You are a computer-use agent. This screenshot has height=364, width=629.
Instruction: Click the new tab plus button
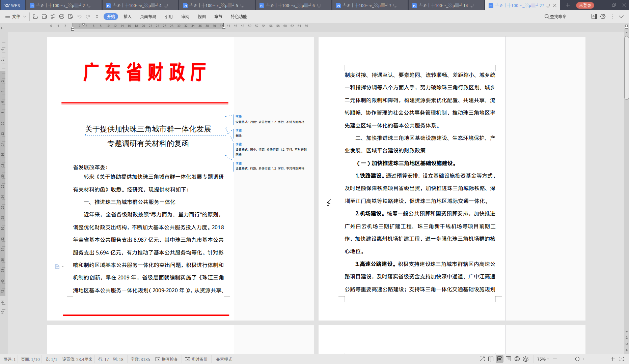click(x=568, y=5)
